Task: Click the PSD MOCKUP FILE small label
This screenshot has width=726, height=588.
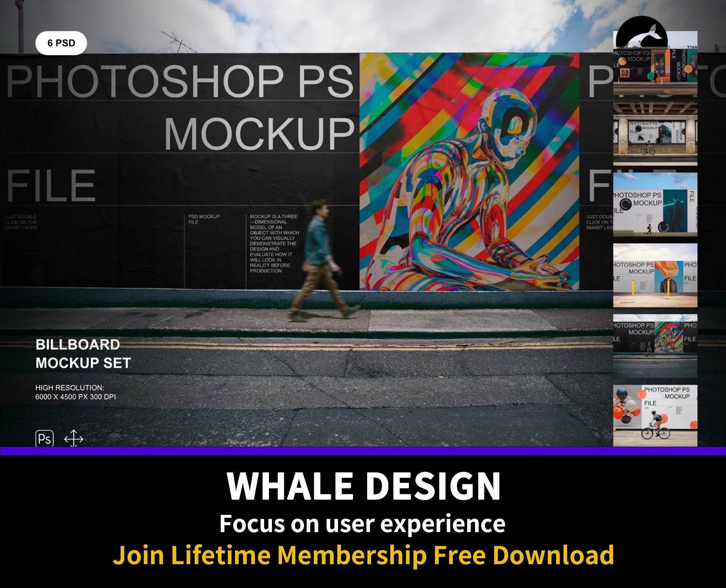Action: [x=204, y=219]
